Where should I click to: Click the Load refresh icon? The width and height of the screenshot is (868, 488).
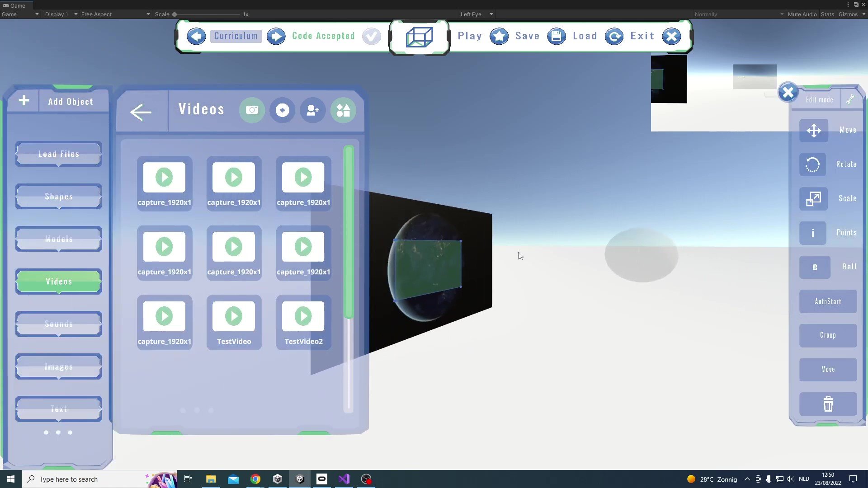coord(614,36)
